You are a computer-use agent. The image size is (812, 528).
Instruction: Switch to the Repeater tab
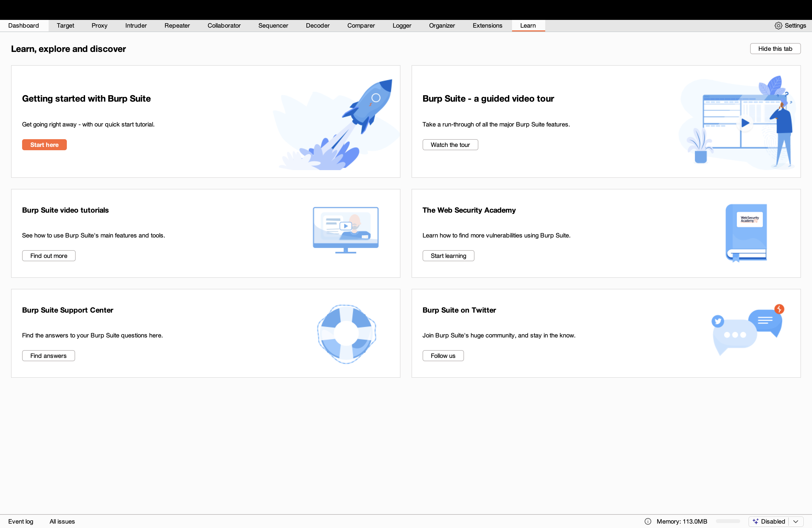(x=177, y=26)
